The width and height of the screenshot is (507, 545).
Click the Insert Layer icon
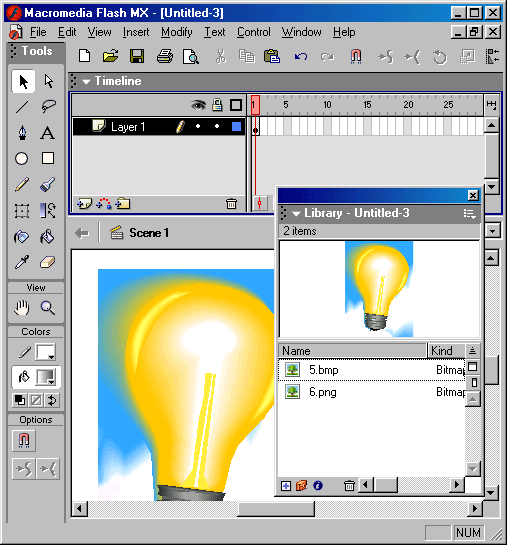[x=84, y=204]
